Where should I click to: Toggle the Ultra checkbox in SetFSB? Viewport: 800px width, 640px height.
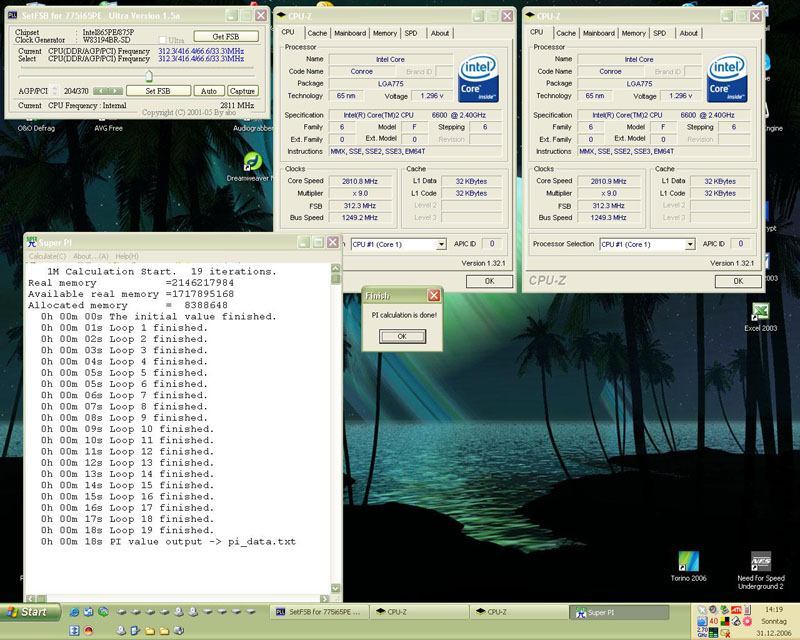(162, 40)
